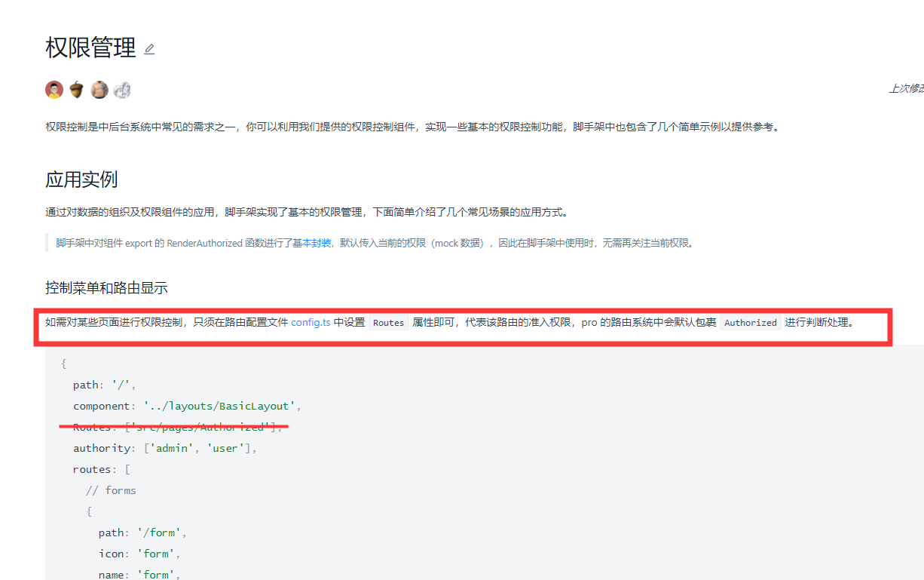This screenshot has height=580, width=924.
Task: Click the 应用实例 heading
Action: [81, 180]
